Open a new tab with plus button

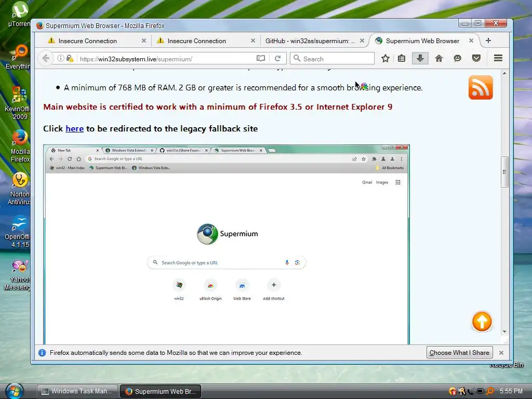[488, 41]
